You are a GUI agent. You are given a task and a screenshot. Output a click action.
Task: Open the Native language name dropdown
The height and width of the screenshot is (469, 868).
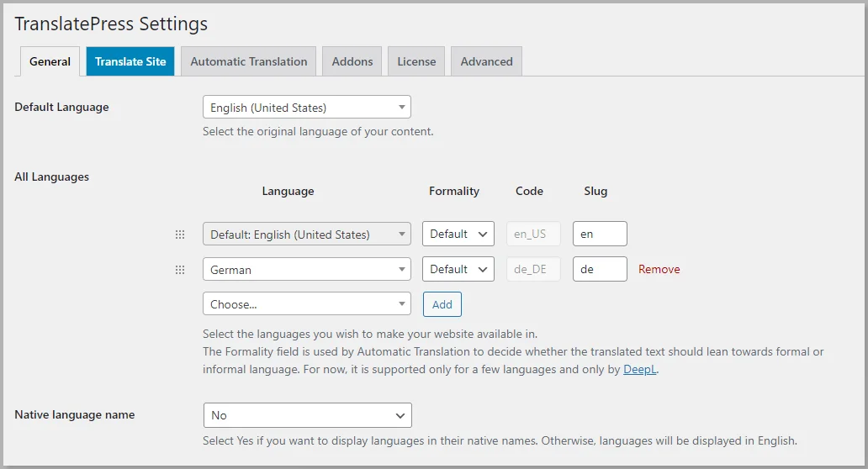(x=308, y=415)
